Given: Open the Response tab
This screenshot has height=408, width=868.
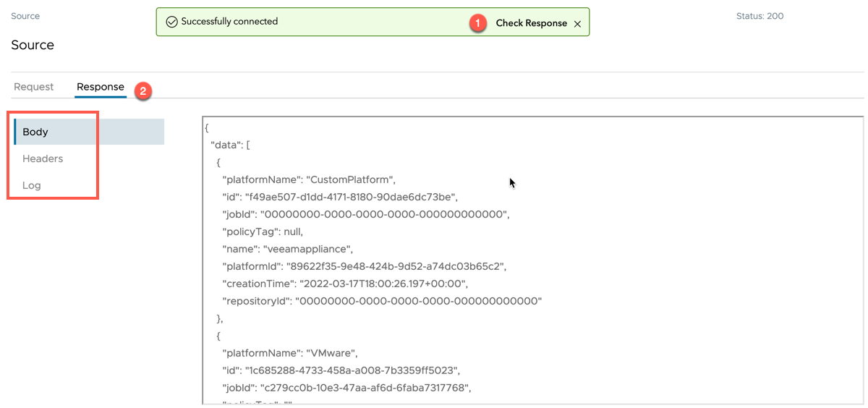Looking at the screenshot, I should point(101,87).
